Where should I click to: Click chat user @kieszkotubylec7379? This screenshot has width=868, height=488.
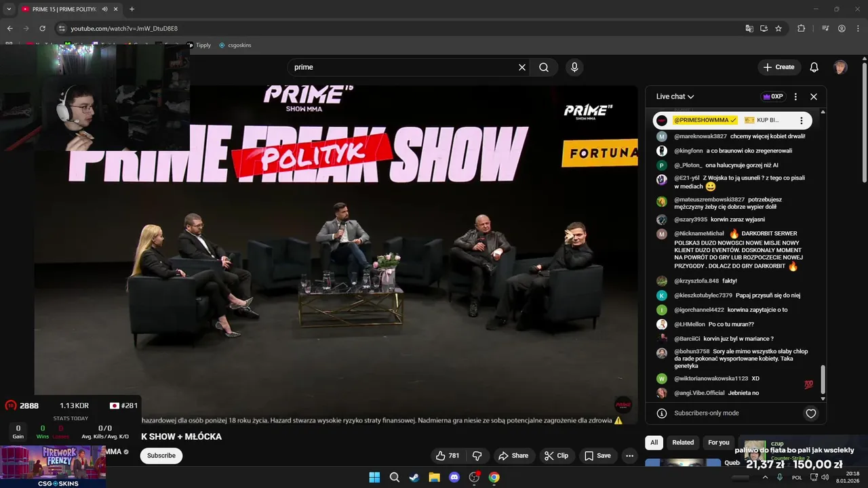(703, 296)
